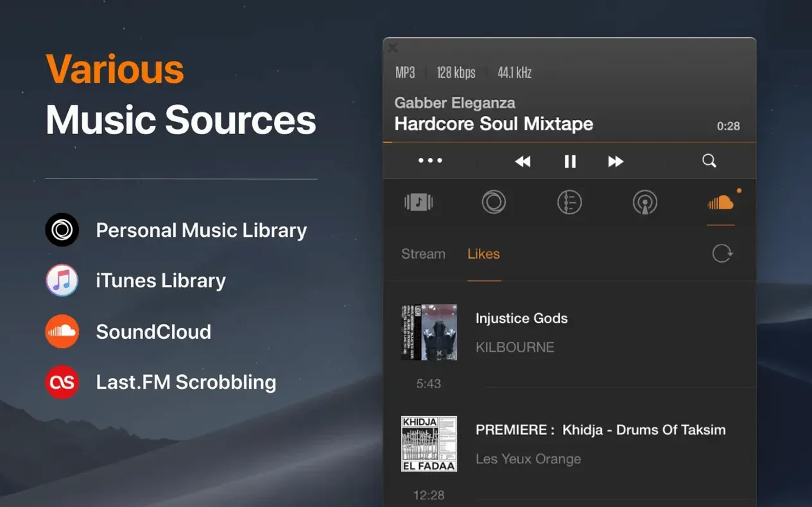Click the red Last.FM logo icon
The height and width of the screenshot is (507, 812).
click(x=62, y=382)
